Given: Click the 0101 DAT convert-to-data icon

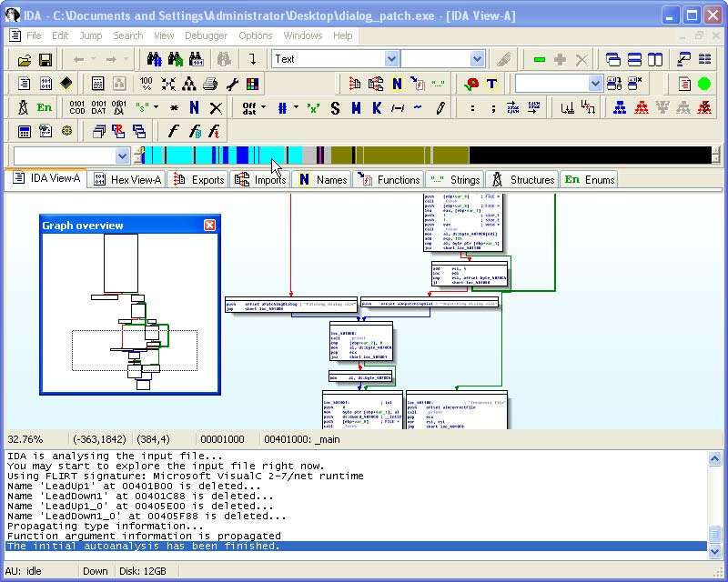Looking at the screenshot, I should 98,107.
